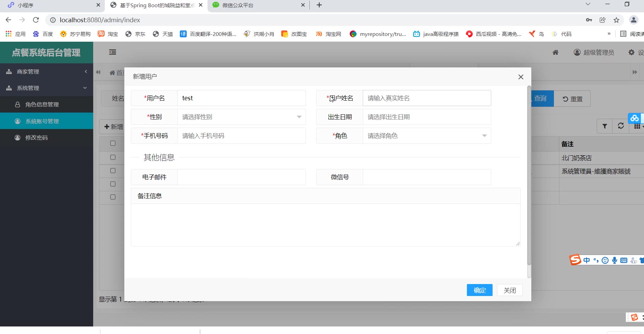Open the 性别 gender dropdown
Image resolution: width=644 pixels, height=334 pixels.
241,117
